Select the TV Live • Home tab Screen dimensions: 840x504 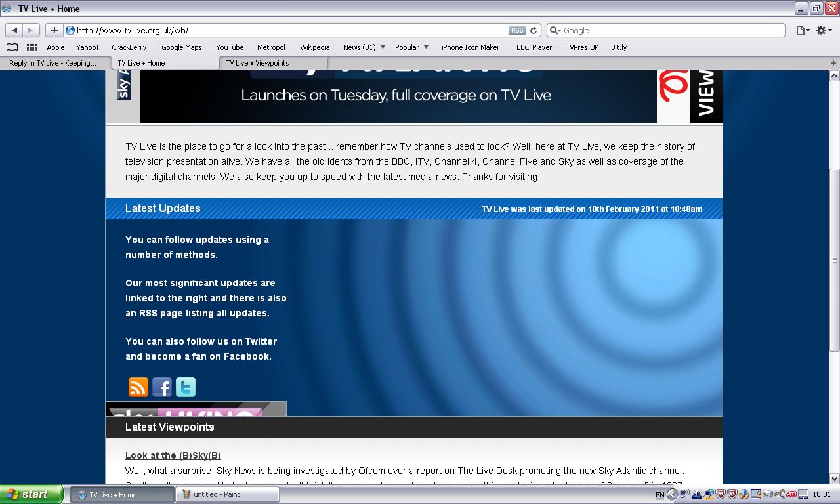click(164, 63)
